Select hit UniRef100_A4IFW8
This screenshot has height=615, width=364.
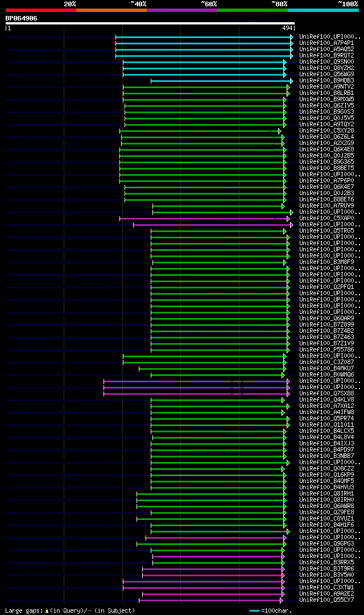[326, 412]
